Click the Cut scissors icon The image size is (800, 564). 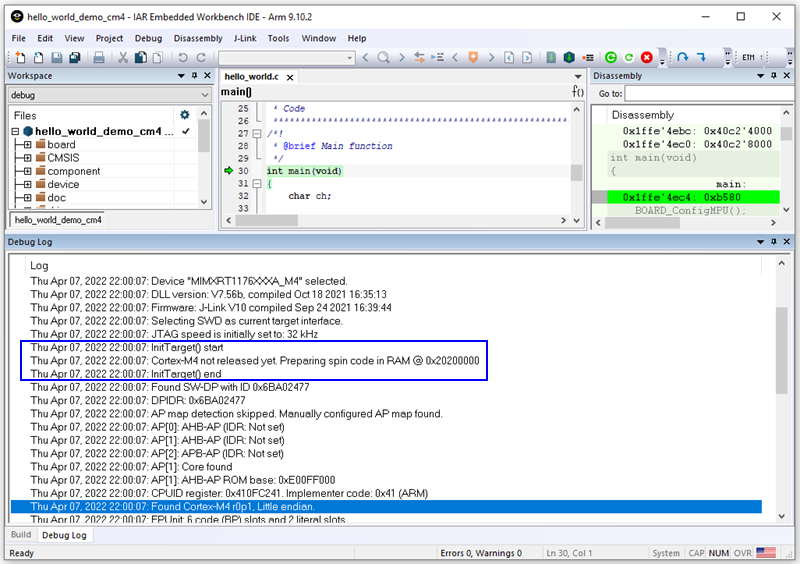[x=123, y=57]
